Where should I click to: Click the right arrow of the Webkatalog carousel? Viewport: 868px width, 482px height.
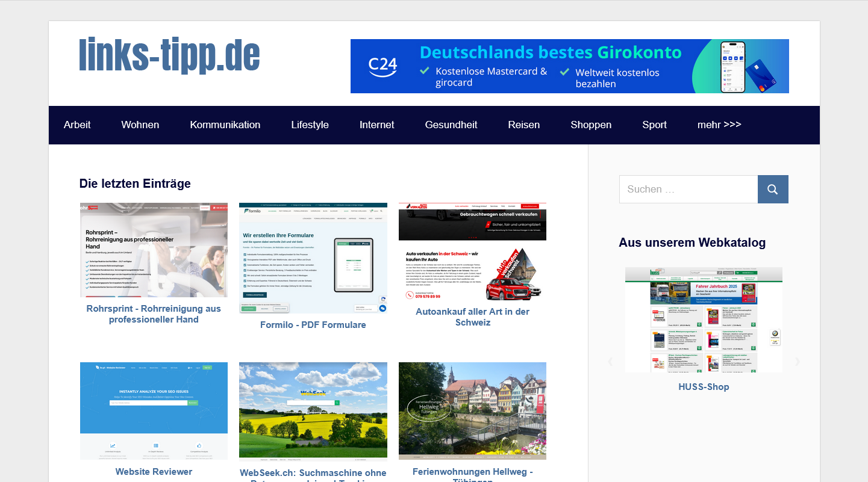pos(798,361)
